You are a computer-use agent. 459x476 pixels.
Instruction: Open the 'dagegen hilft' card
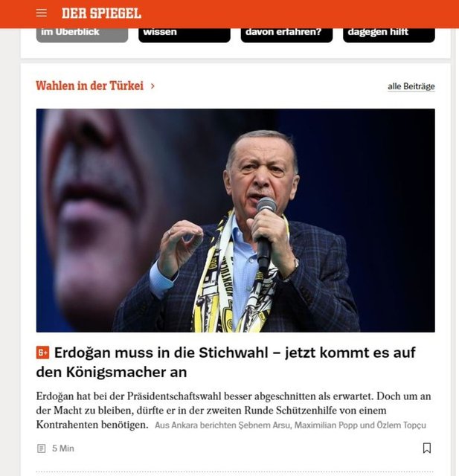pyautogui.click(x=389, y=35)
